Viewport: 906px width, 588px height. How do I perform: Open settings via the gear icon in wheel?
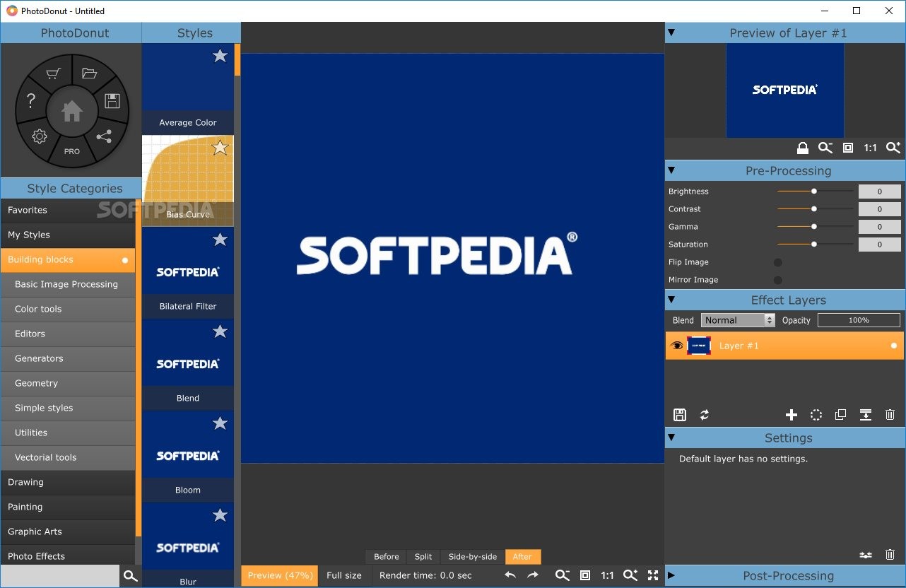(x=40, y=136)
